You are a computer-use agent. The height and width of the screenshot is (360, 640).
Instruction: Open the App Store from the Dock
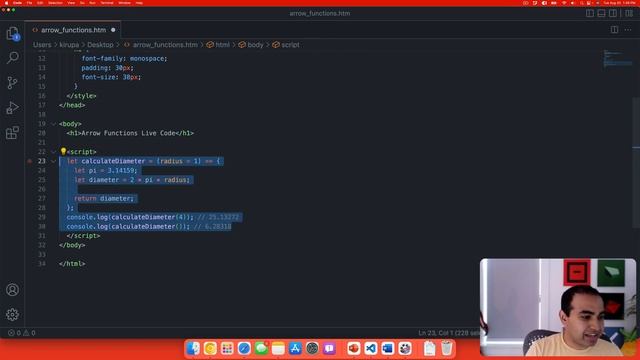[x=295, y=348]
